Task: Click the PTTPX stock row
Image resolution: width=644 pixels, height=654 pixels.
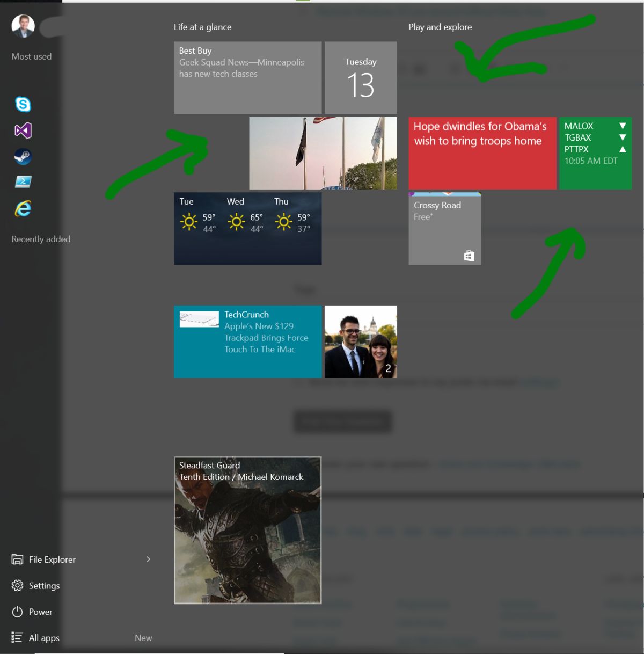Action: click(x=595, y=149)
